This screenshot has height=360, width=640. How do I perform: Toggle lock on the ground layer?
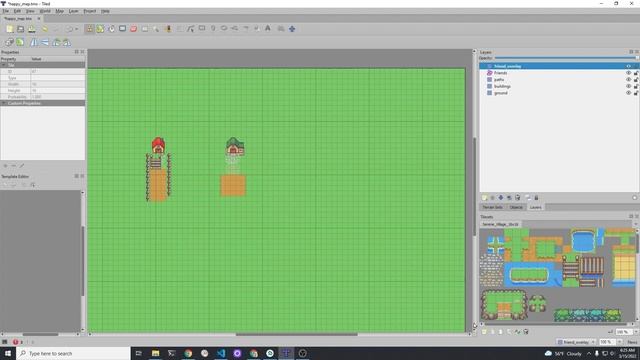point(636,93)
